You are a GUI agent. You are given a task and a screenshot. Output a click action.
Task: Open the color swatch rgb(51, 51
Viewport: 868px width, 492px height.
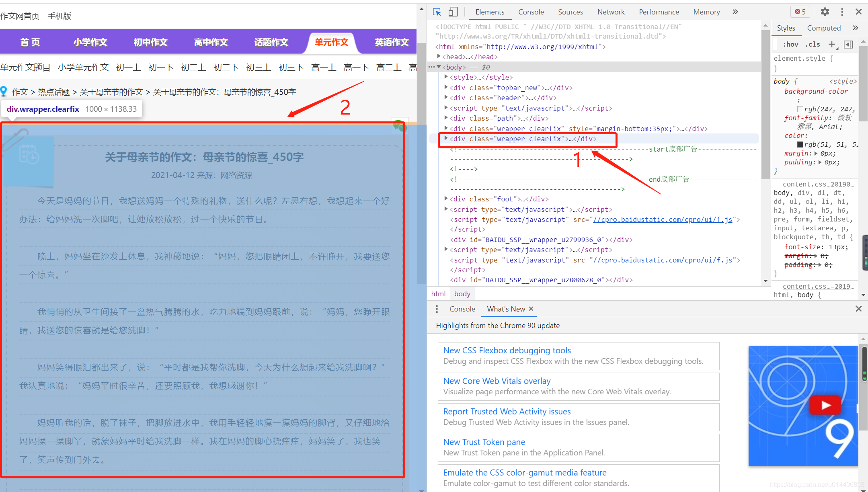[800, 144]
